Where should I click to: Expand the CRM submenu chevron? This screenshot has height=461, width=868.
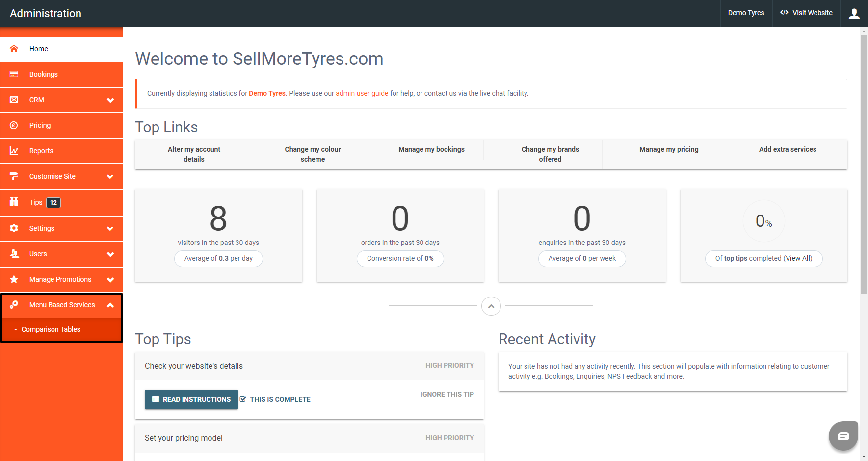110,100
